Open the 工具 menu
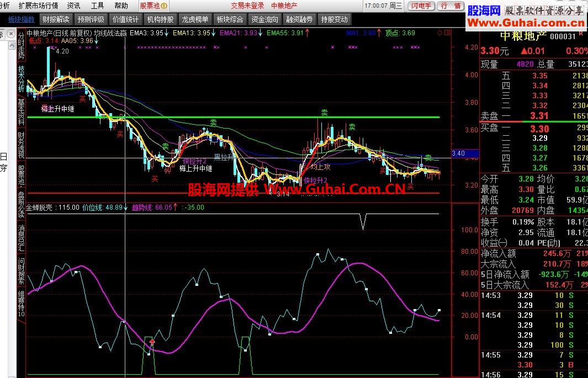Screen dimensions: 588x378 pos(97,6)
